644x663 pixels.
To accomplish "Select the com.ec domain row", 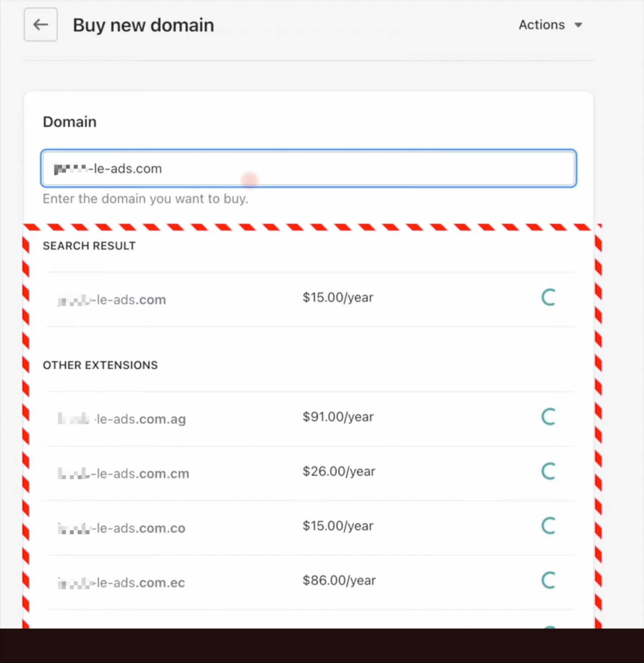I will tap(121, 582).
